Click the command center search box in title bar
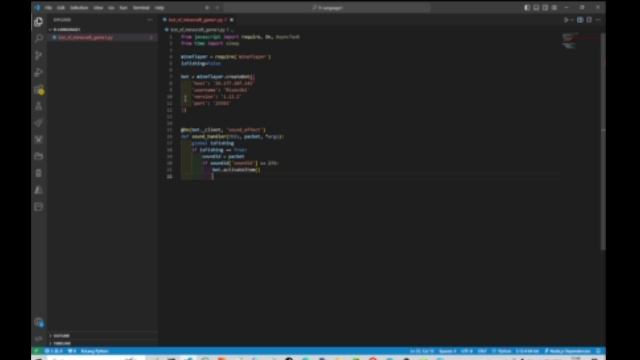The image size is (640, 360). [x=327, y=8]
